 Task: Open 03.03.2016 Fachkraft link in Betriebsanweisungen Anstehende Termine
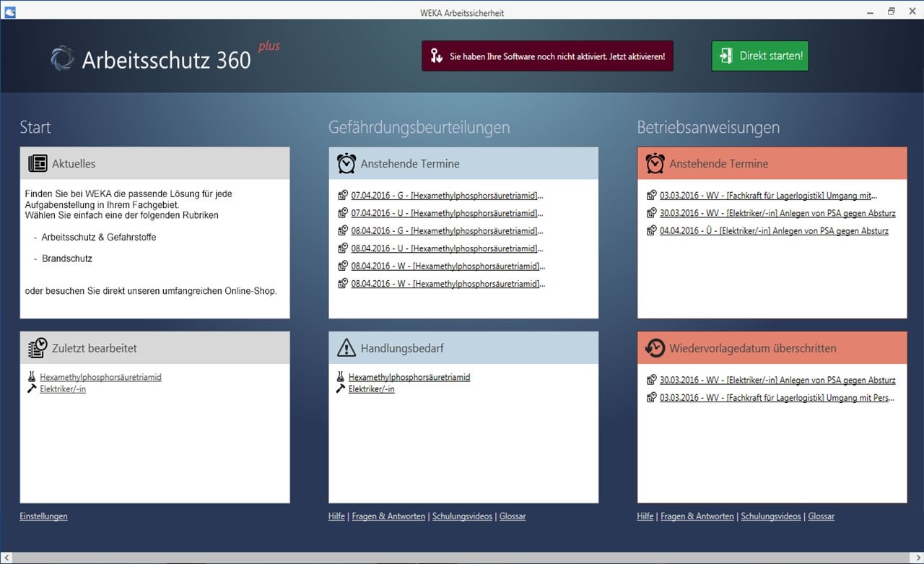click(x=769, y=195)
